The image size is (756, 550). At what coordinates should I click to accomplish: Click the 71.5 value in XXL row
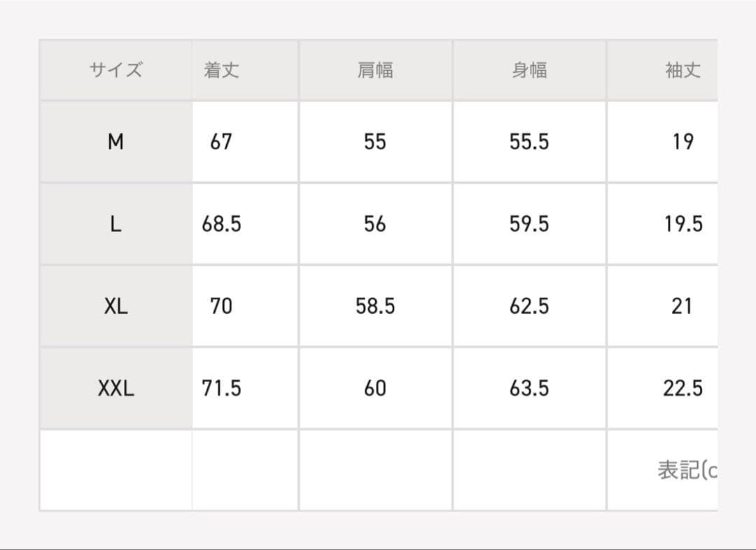coord(221,388)
